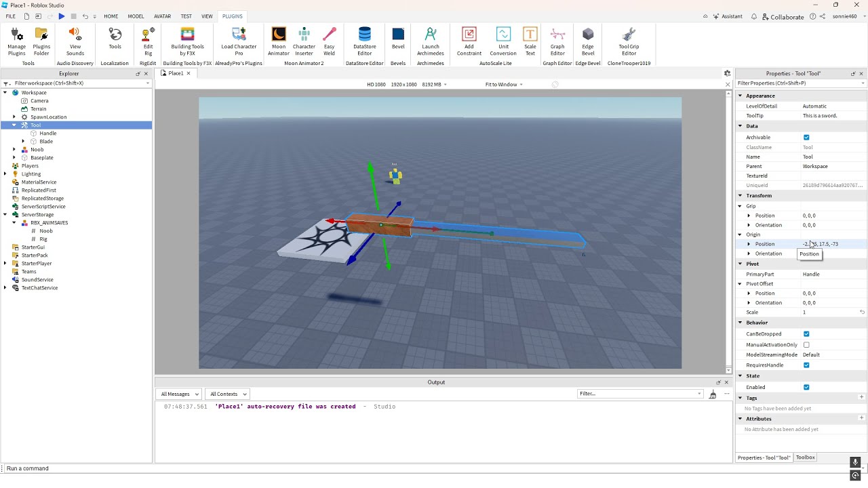
Task: Switch to the HOME ribbon tab
Action: tap(111, 16)
